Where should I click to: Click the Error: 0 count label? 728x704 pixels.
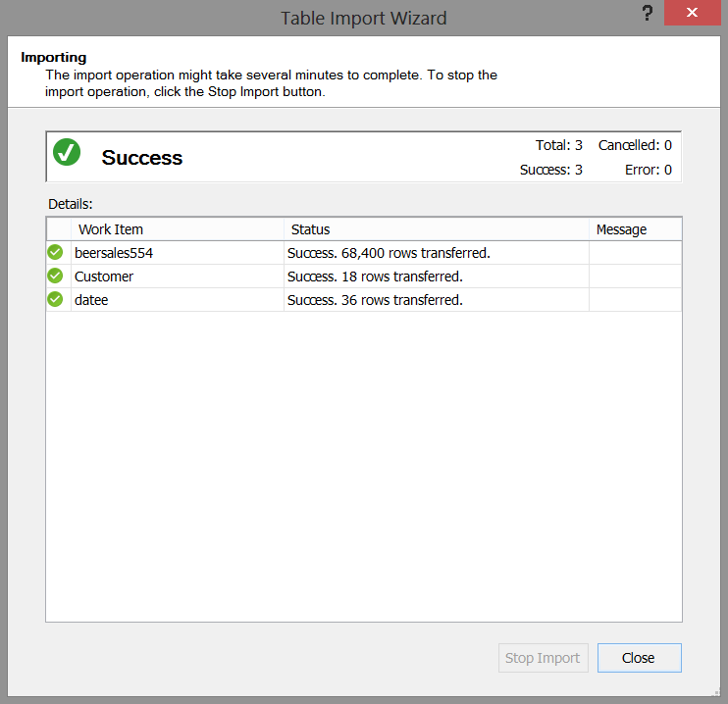tap(648, 170)
